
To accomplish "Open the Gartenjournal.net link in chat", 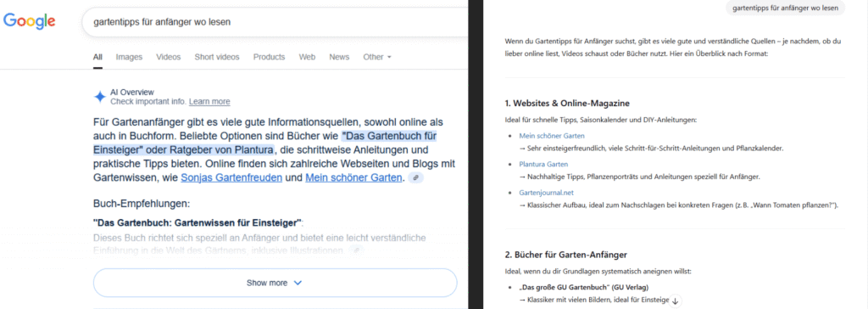I will coord(547,193).
